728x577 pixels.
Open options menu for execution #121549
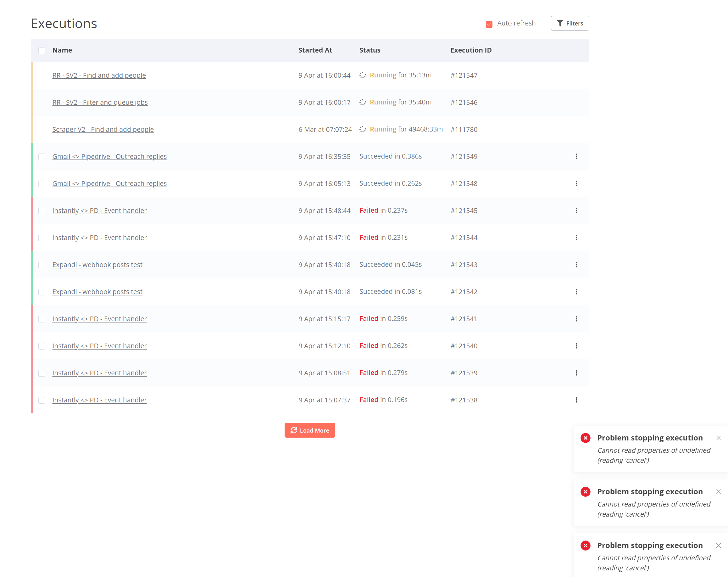pyautogui.click(x=576, y=156)
